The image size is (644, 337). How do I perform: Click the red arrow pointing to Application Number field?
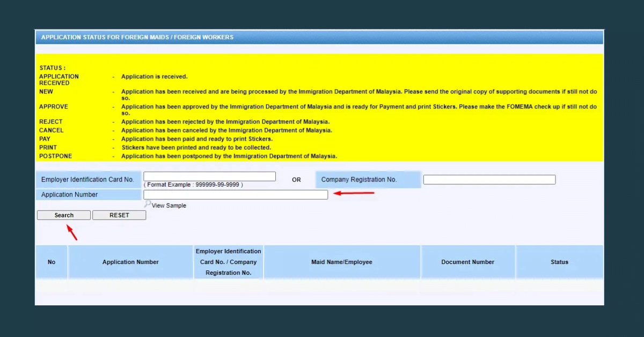click(x=354, y=192)
